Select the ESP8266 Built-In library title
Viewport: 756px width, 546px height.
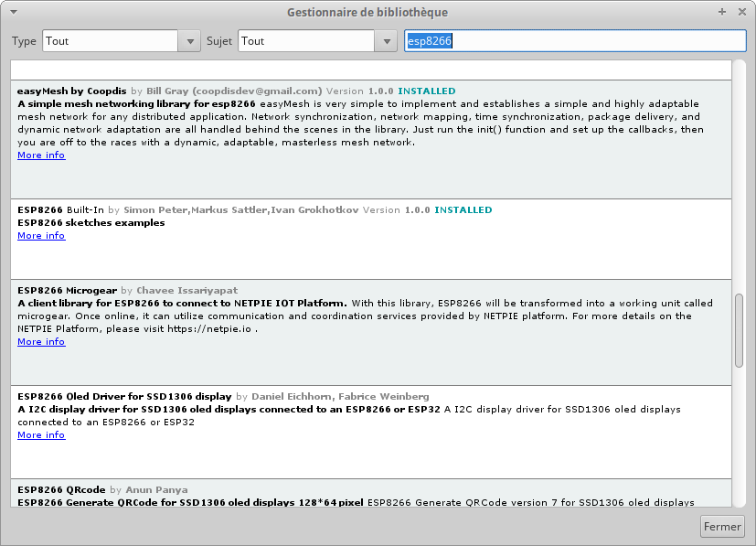60,209
